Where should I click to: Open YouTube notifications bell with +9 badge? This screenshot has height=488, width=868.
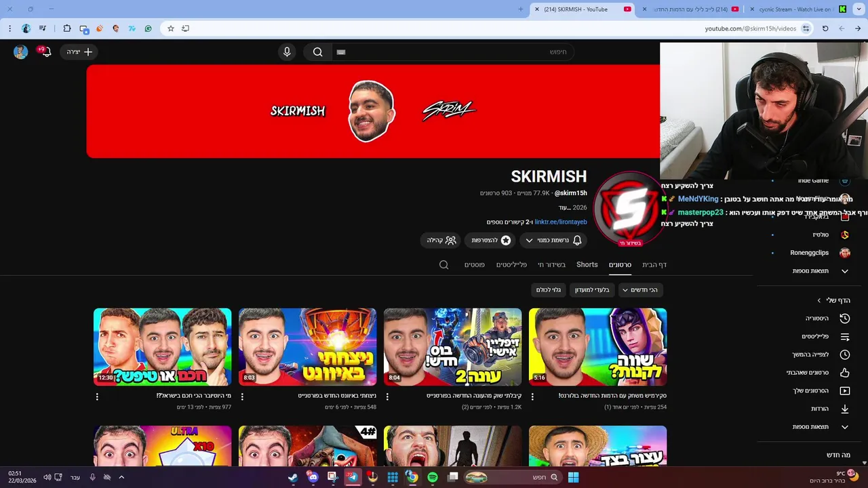click(x=45, y=52)
